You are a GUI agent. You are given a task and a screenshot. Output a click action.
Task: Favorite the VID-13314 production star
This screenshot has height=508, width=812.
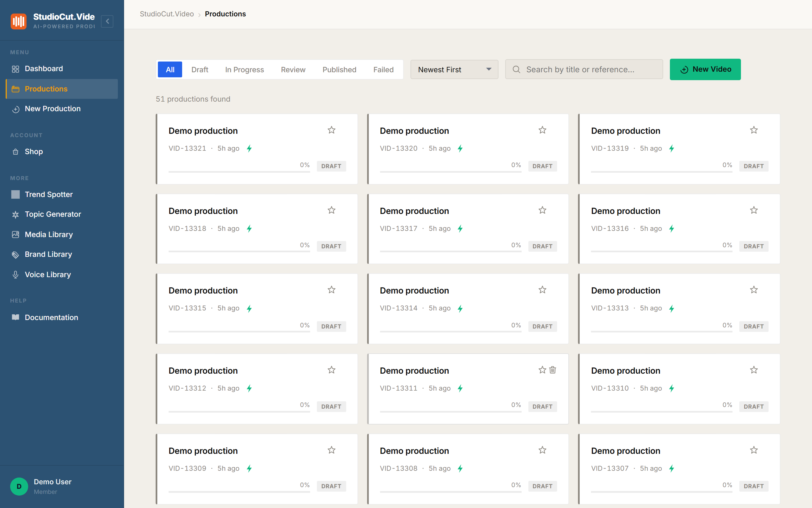pyautogui.click(x=542, y=290)
